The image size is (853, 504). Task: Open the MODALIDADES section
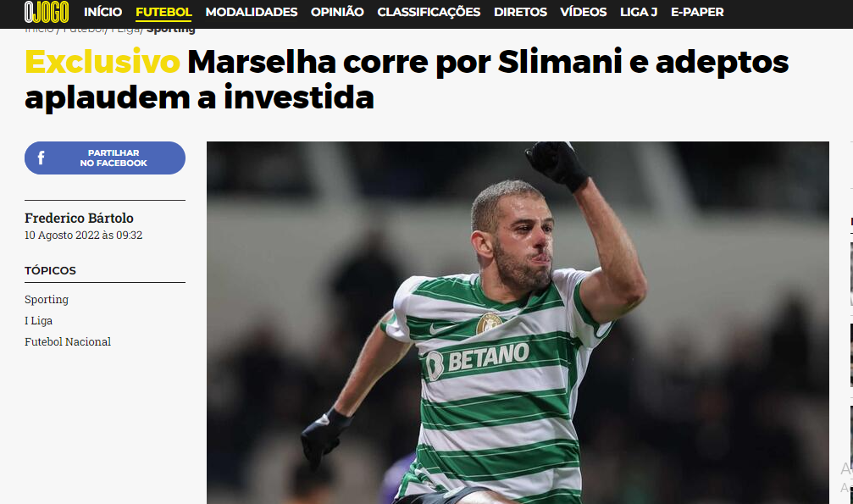[x=252, y=12]
